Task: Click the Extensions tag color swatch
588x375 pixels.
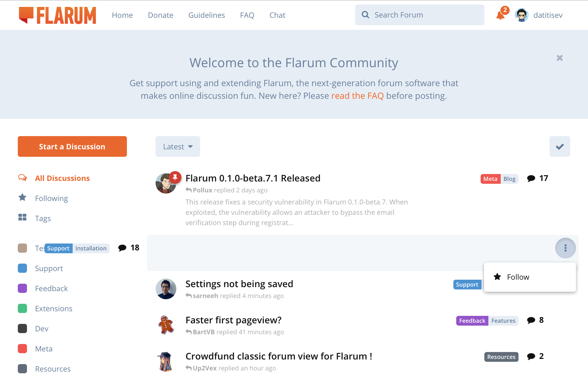Action: tap(22, 308)
